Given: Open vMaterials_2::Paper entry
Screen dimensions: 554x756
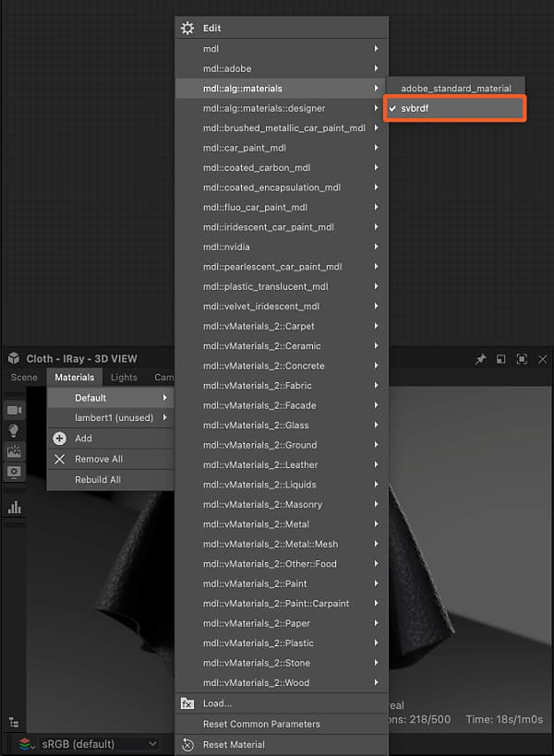Looking at the screenshot, I should tap(282, 623).
